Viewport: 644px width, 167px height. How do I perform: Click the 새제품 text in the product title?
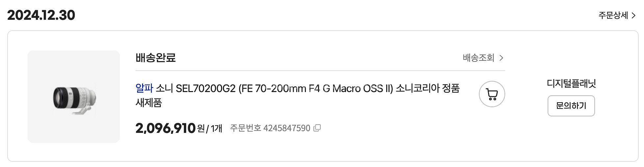pos(149,103)
